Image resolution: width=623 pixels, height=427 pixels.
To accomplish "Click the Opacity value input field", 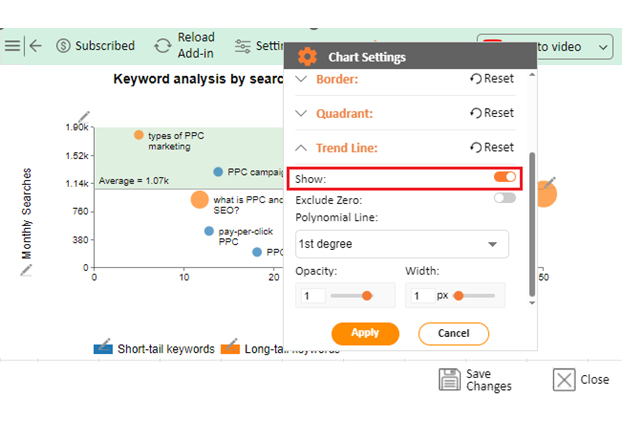I will (313, 296).
